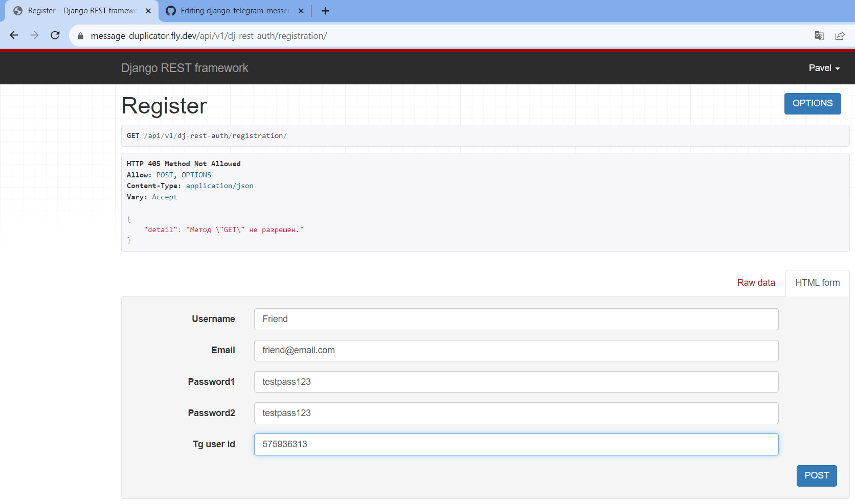This screenshot has height=504, width=855.
Task: Edit the Username field
Action: (516, 319)
